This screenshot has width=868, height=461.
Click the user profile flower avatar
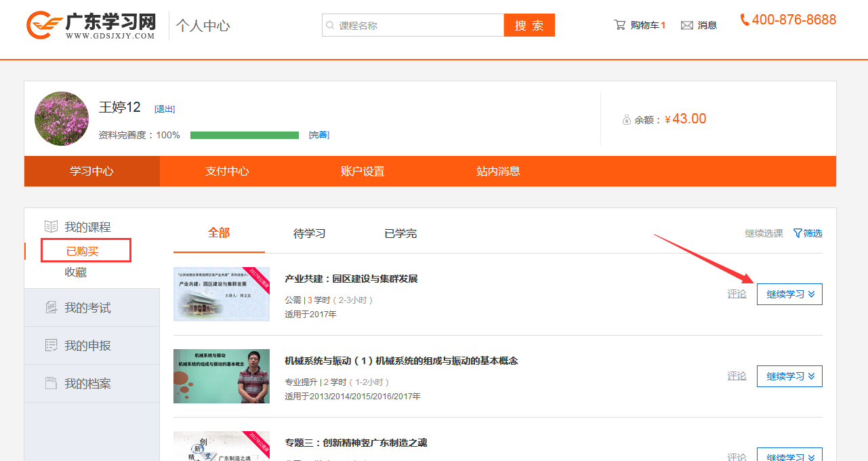coord(62,119)
